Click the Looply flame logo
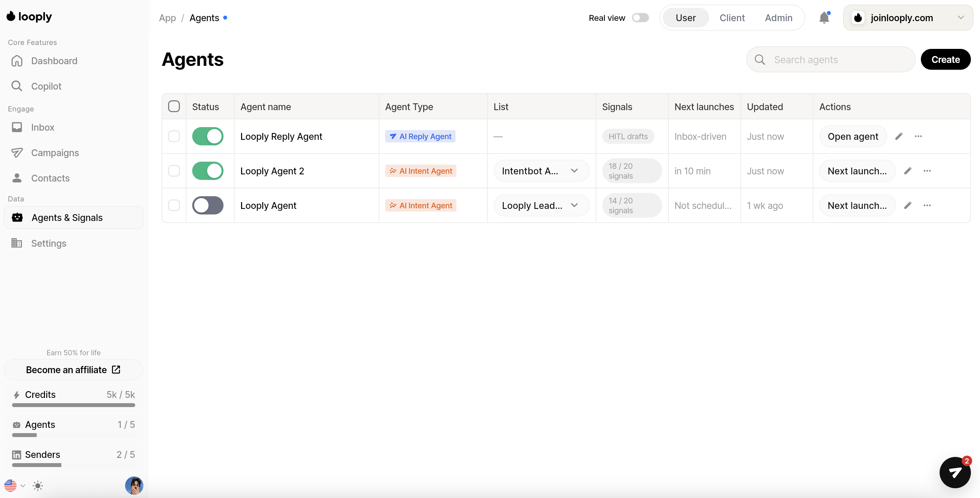 [11, 16]
